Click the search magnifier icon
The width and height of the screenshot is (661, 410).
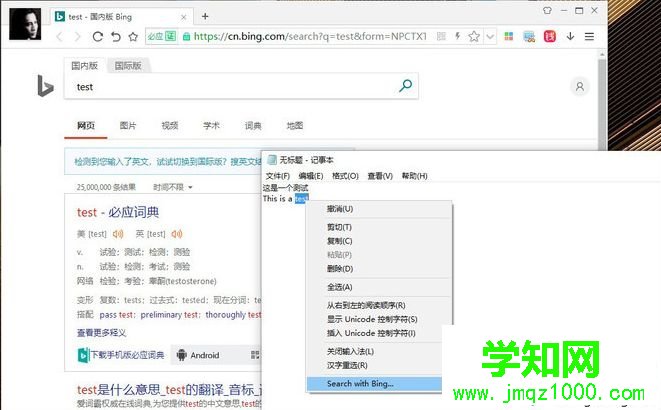[405, 86]
